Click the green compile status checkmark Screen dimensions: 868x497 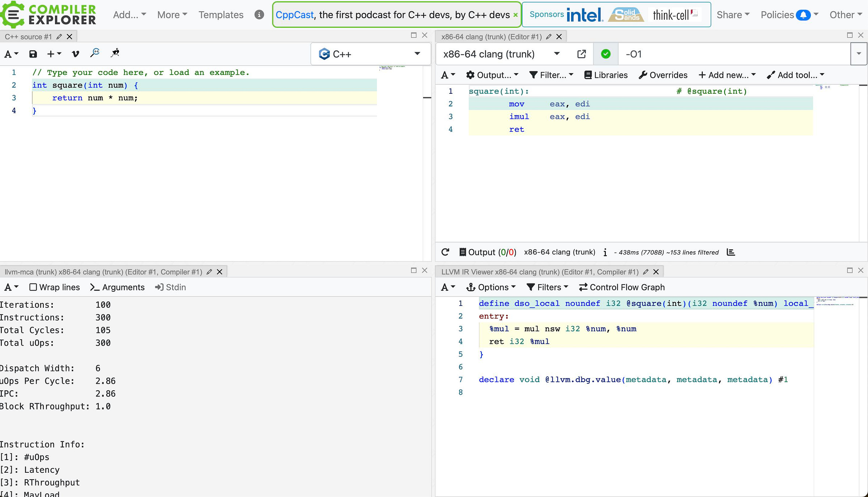tap(606, 54)
